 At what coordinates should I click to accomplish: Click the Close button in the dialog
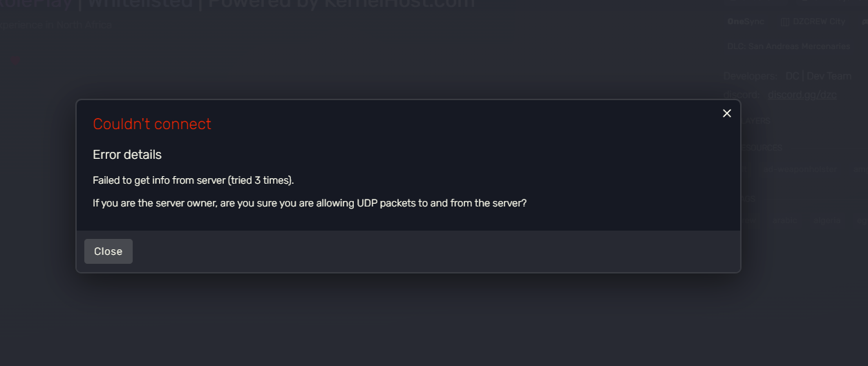[x=108, y=251]
